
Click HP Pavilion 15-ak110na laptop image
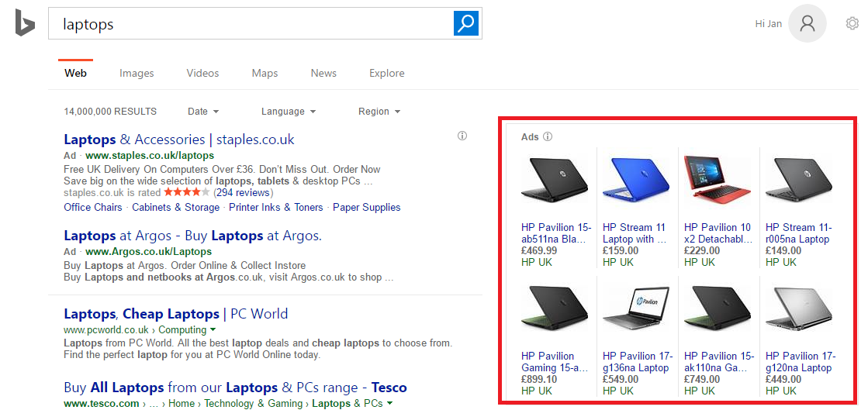point(718,308)
